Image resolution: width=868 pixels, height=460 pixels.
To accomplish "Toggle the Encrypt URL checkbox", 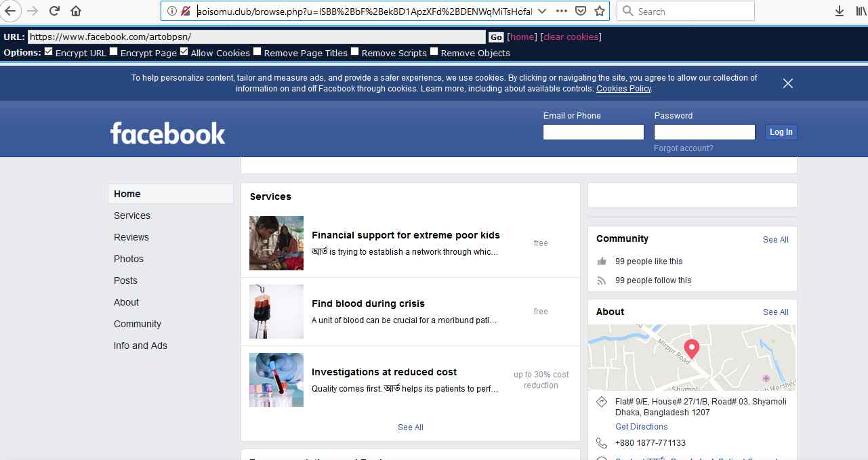I will pyautogui.click(x=49, y=51).
